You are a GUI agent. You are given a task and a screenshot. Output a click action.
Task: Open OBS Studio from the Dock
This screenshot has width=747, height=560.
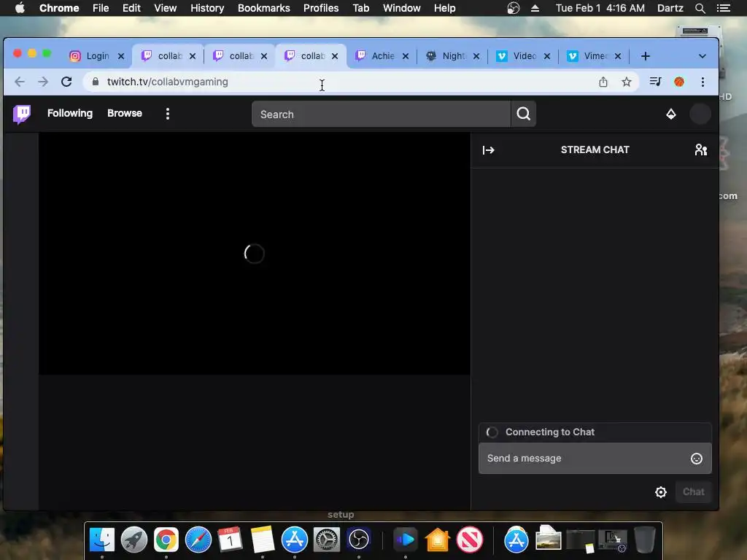(359, 540)
